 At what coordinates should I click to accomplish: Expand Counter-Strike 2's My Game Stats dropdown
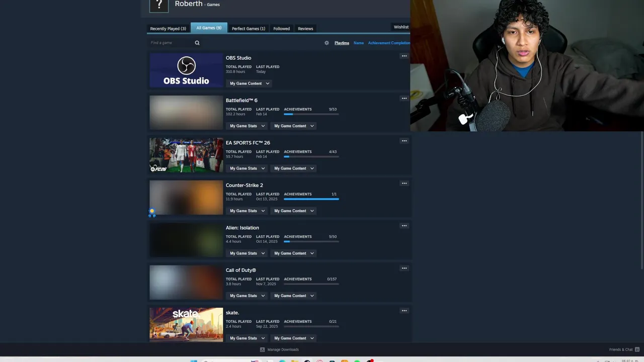click(x=247, y=211)
